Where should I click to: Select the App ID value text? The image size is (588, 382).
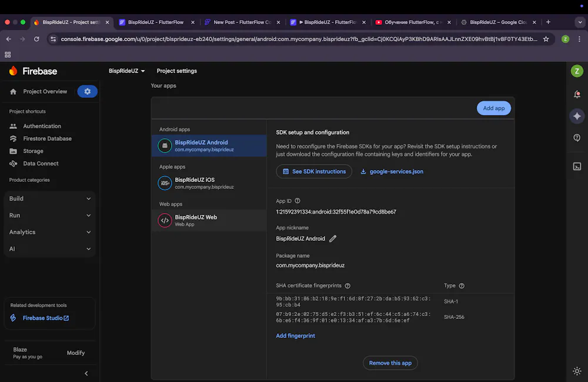coord(336,212)
